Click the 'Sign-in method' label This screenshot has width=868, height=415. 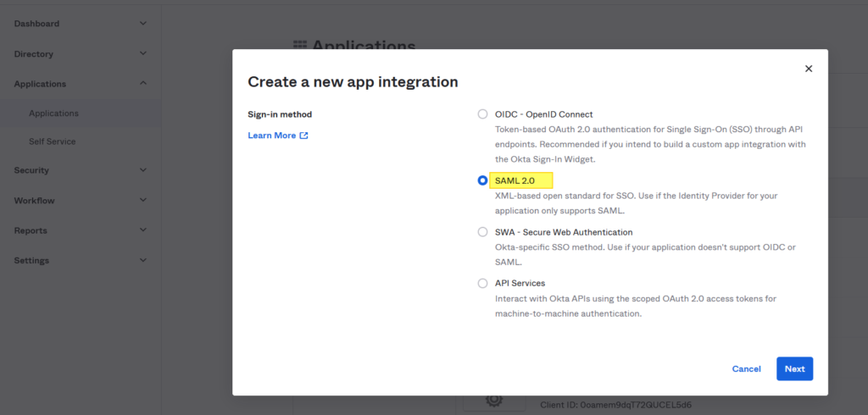[280, 114]
